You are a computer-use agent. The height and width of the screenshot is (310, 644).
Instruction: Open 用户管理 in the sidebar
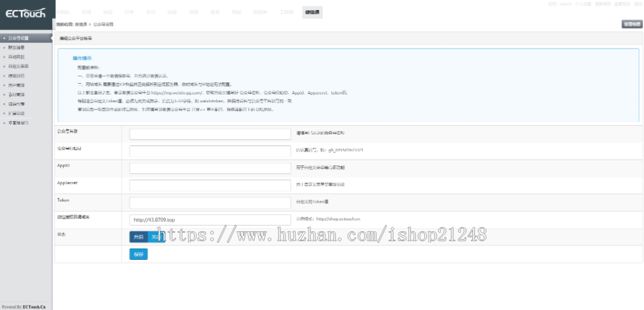[x=16, y=85]
